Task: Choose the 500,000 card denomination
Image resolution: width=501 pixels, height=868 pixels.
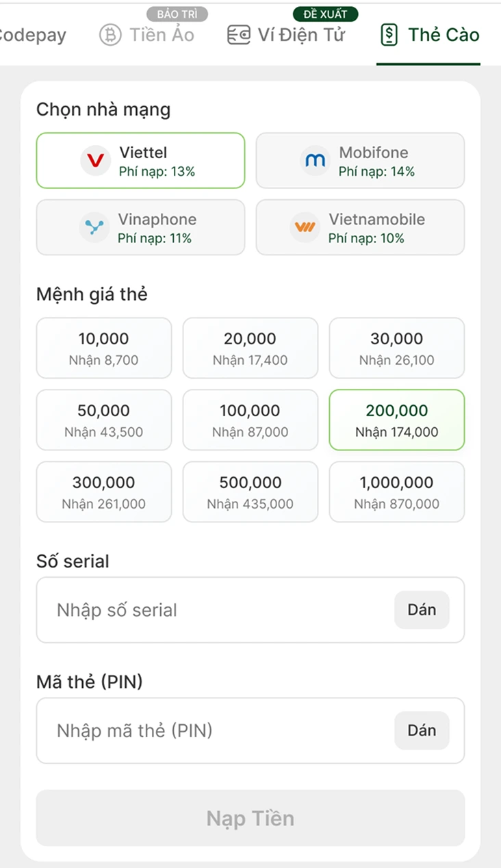Action: click(x=250, y=492)
